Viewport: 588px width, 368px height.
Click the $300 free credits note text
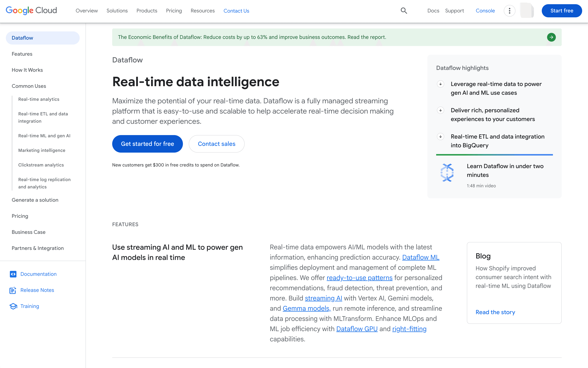coord(176,165)
